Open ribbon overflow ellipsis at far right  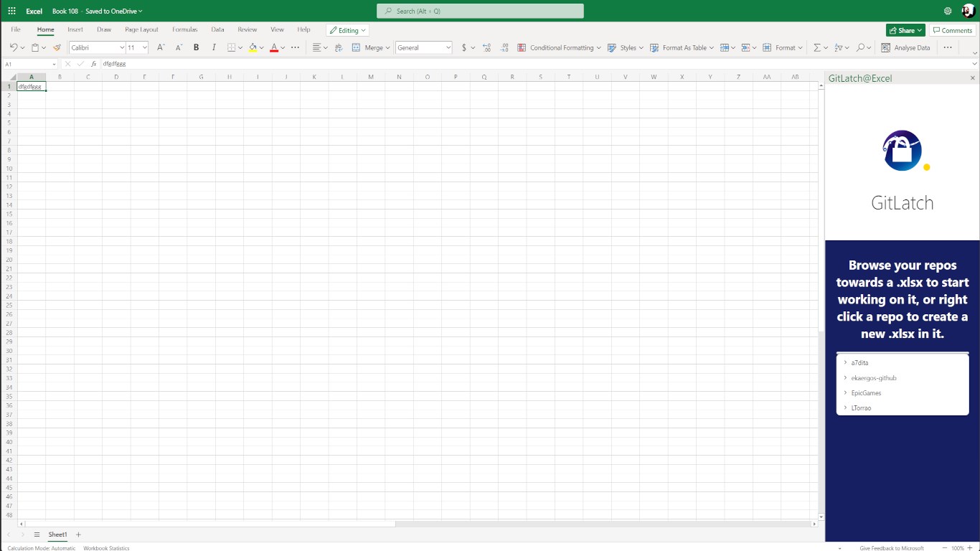pos(948,47)
